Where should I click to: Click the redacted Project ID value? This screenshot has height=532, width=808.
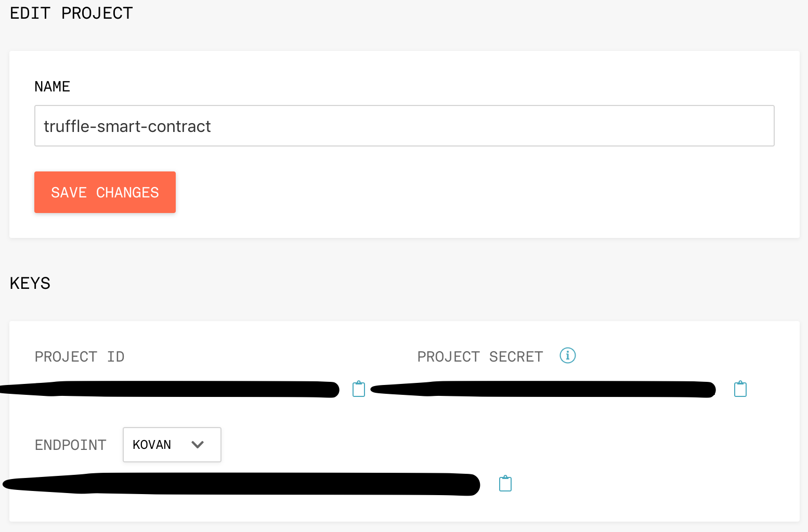169,389
